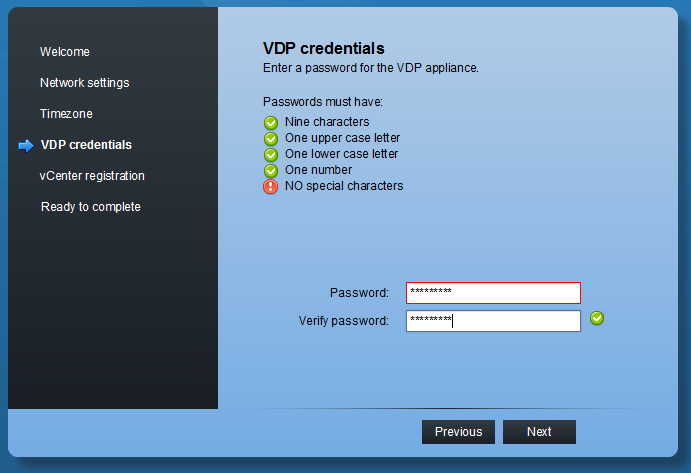Click the red warning icon for special characters
This screenshot has height=473, width=691.
pos(270,186)
